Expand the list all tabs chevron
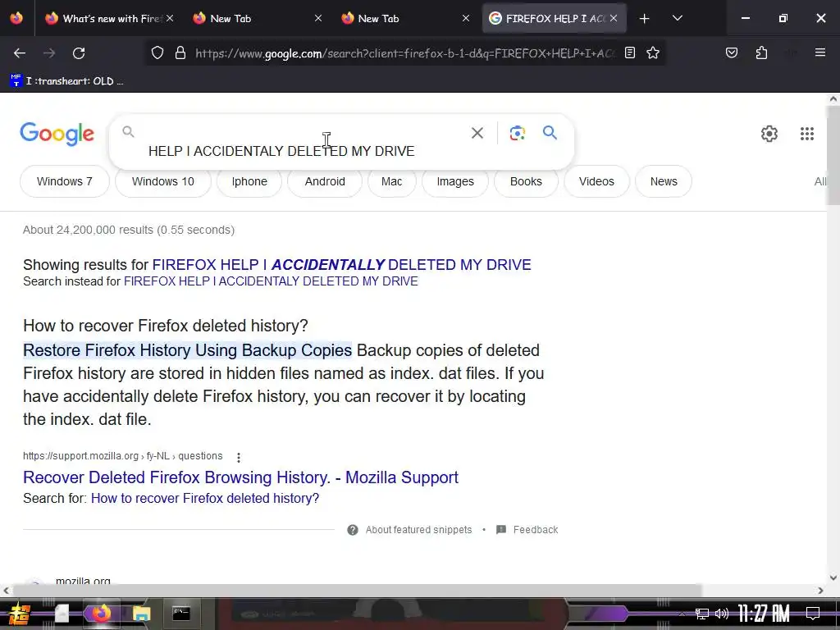Viewport: 840px width, 630px height. point(677,18)
